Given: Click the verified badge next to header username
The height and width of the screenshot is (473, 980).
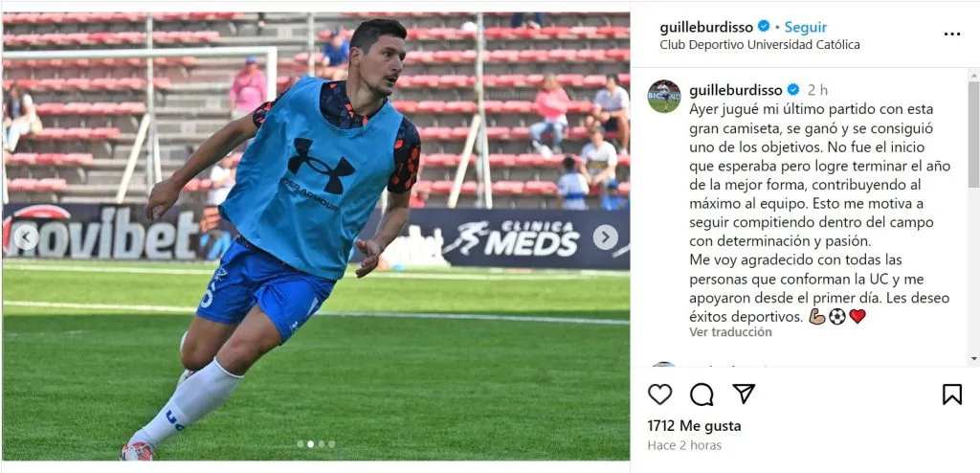Looking at the screenshot, I should coord(763,26).
